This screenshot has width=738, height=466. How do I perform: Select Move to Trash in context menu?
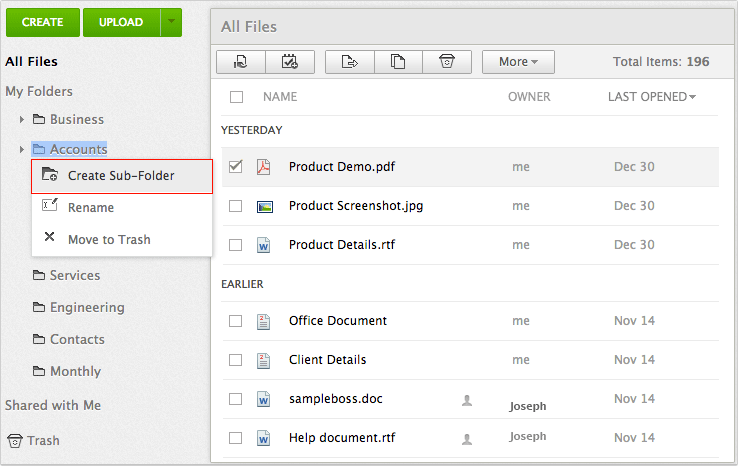109,240
